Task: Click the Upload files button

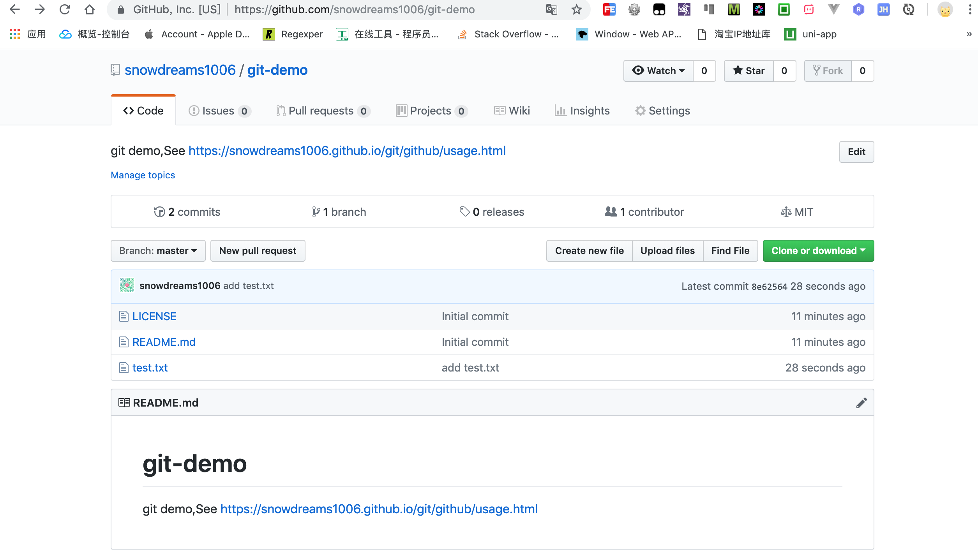Action: 668,250
